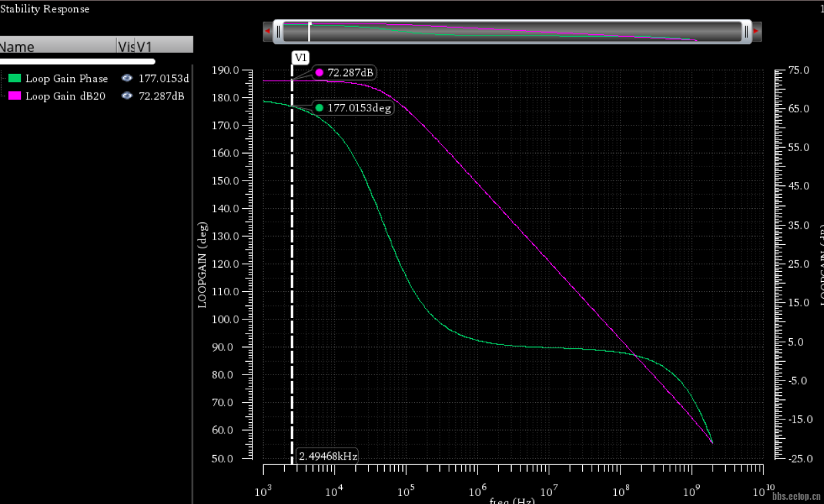Image resolution: width=824 pixels, height=504 pixels.
Task: Click the magenta Loop Gain dB20 color swatch
Action: point(15,96)
